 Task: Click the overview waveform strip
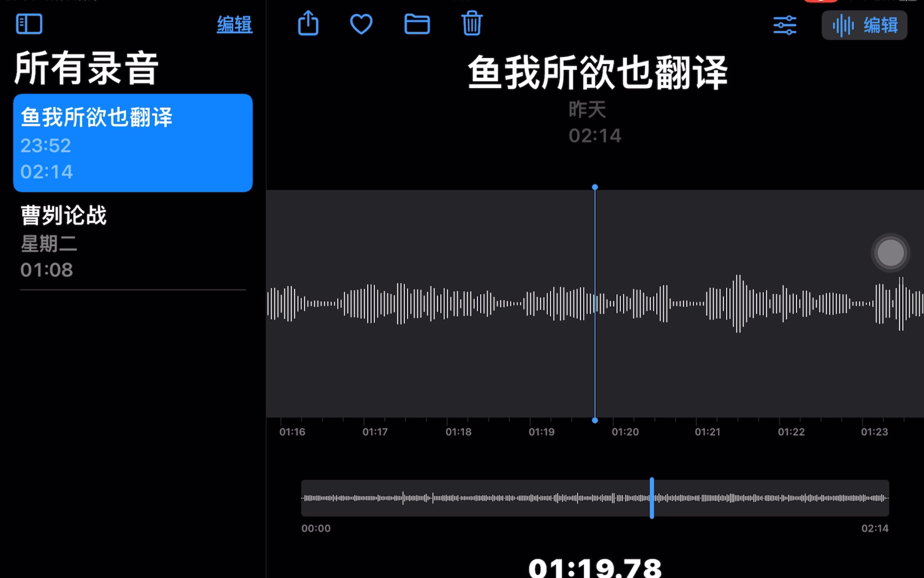click(595, 498)
